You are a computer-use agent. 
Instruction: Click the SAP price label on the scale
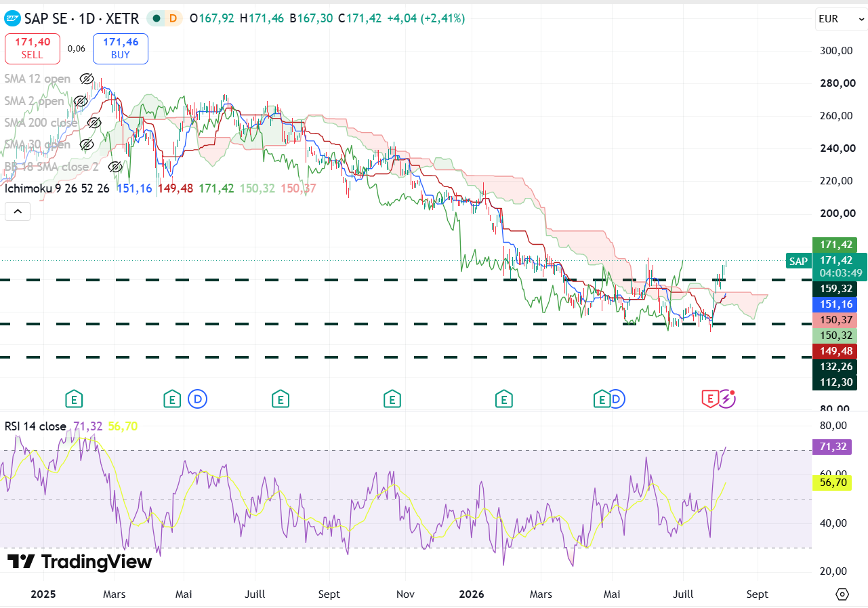[798, 261]
